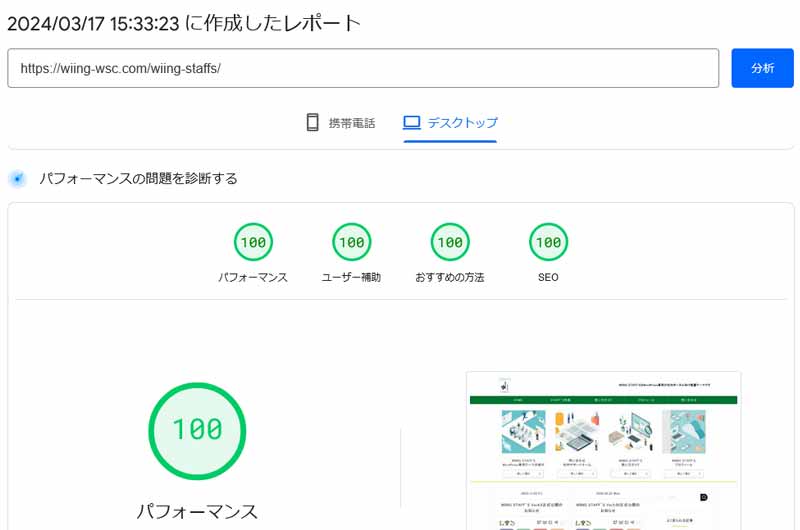The width and height of the screenshot is (800, 530).
Task: Switch to the 携帯電話 mobile tab
Action: pos(340,122)
